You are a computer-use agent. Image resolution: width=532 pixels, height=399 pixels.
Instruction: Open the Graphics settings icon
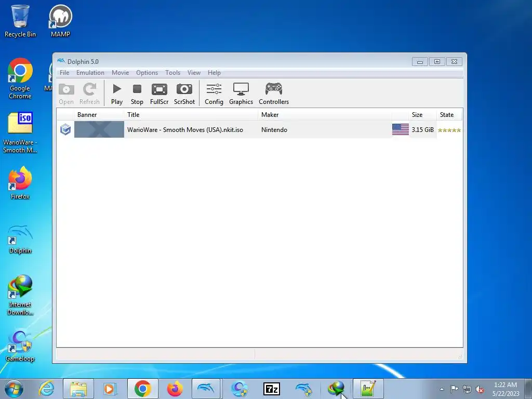pyautogui.click(x=241, y=94)
